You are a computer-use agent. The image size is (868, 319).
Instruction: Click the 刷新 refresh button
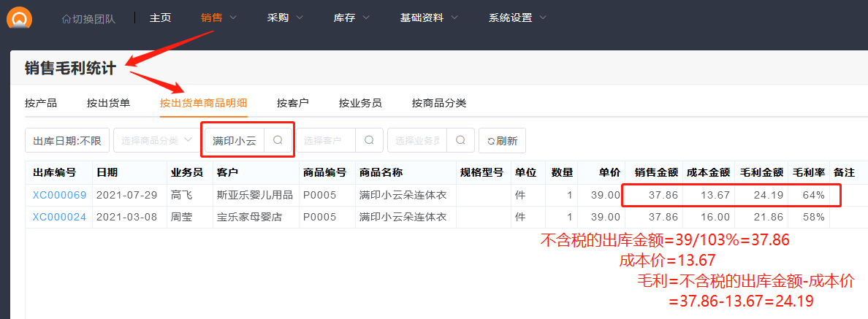point(502,140)
